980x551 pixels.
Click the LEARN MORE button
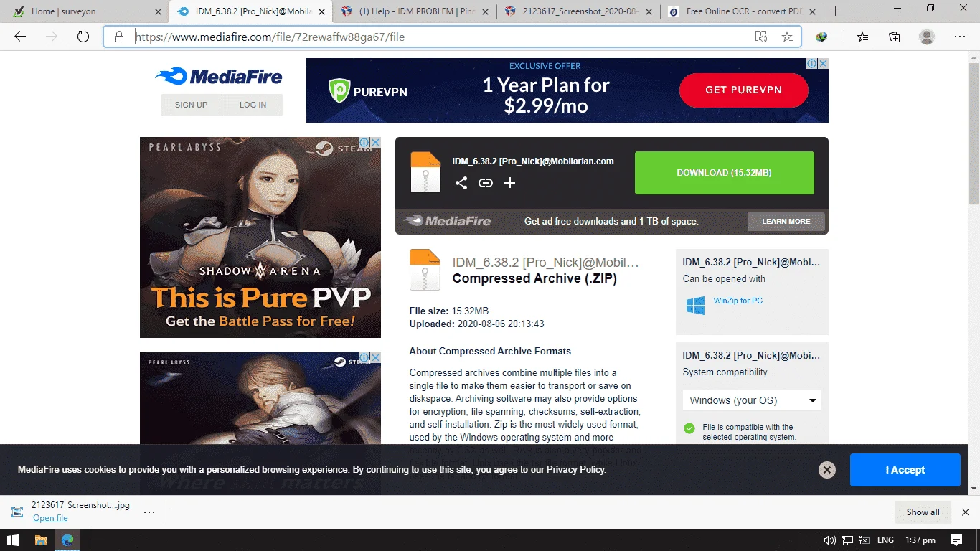pos(786,221)
